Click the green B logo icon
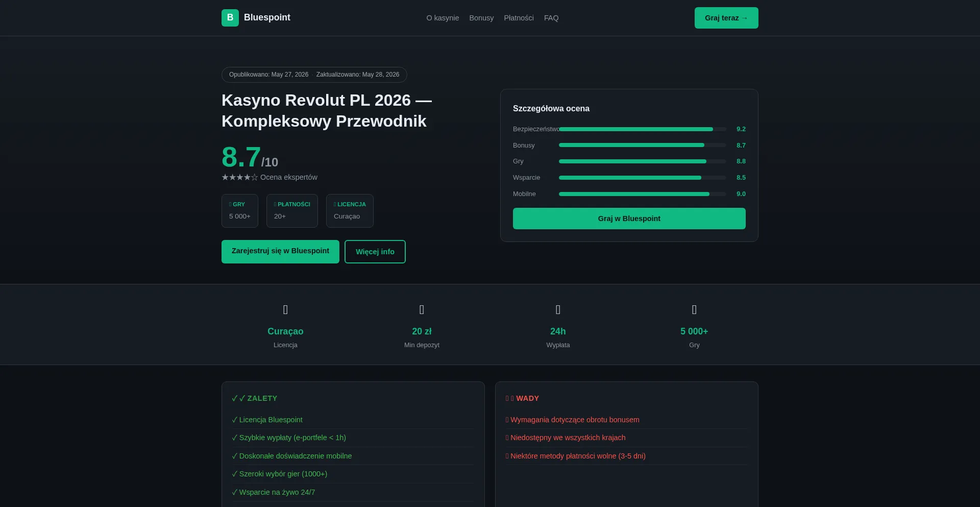The height and width of the screenshot is (507, 980). coord(230,18)
